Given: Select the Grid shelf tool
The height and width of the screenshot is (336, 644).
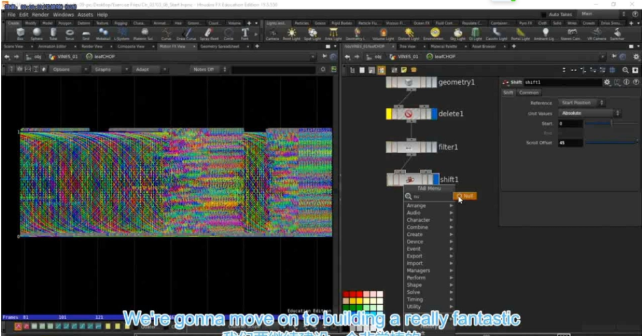Looking at the screenshot, I should (x=86, y=34).
